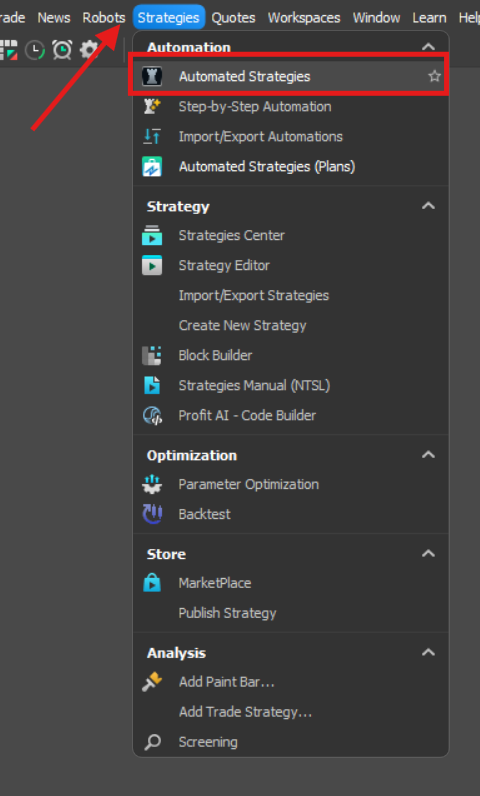480x796 pixels.
Task: Click the colored grid toolbar icon
Action: coord(9,50)
